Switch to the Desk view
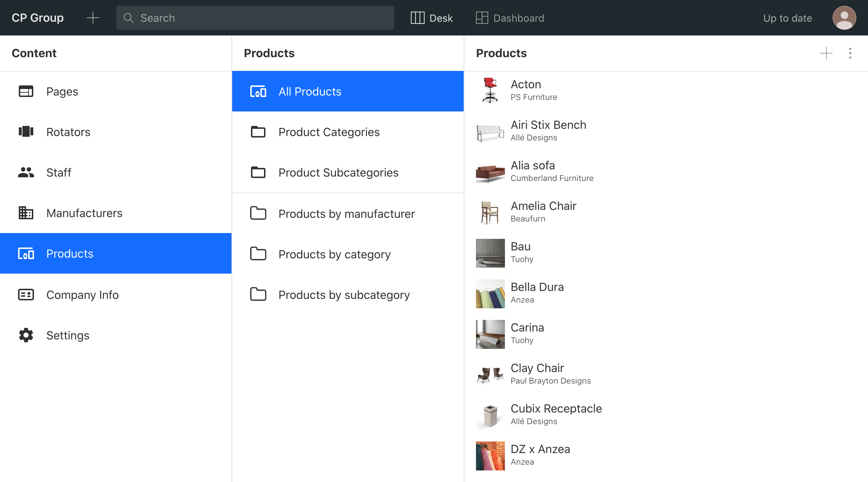868x482 pixels. (x=431, y=18)
